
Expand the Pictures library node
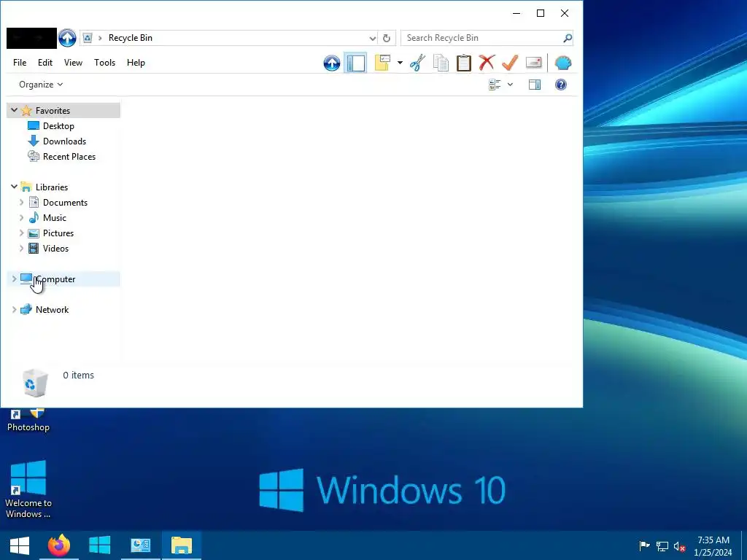click(21, 233)
